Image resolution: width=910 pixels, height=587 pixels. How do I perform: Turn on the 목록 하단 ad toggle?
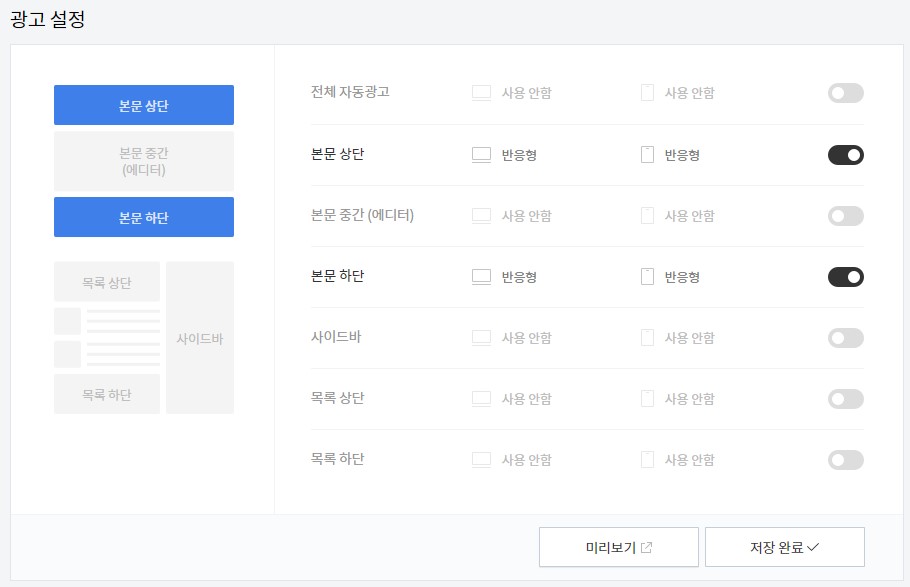pyautogui.click(x=845, y=459)
